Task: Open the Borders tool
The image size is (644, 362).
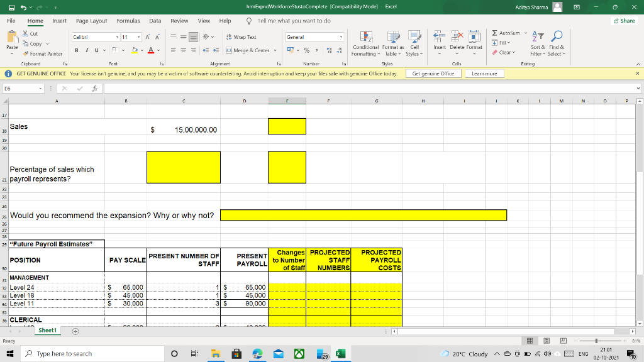Action: point(115,50)
